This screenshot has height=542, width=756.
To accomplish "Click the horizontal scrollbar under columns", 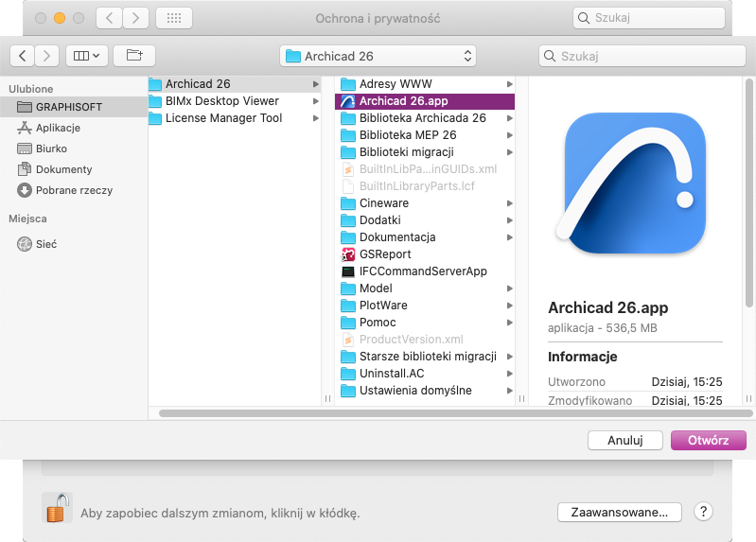I will [x=456, y=413].
